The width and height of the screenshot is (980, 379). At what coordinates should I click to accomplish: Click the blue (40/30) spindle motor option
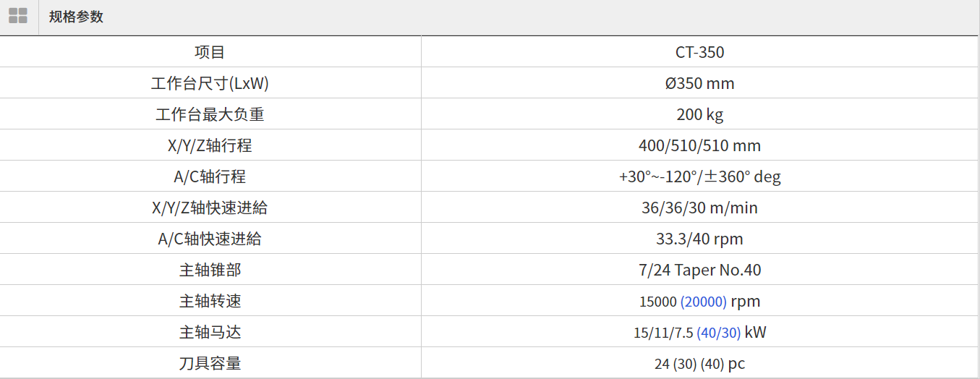[x=718, y=333]
